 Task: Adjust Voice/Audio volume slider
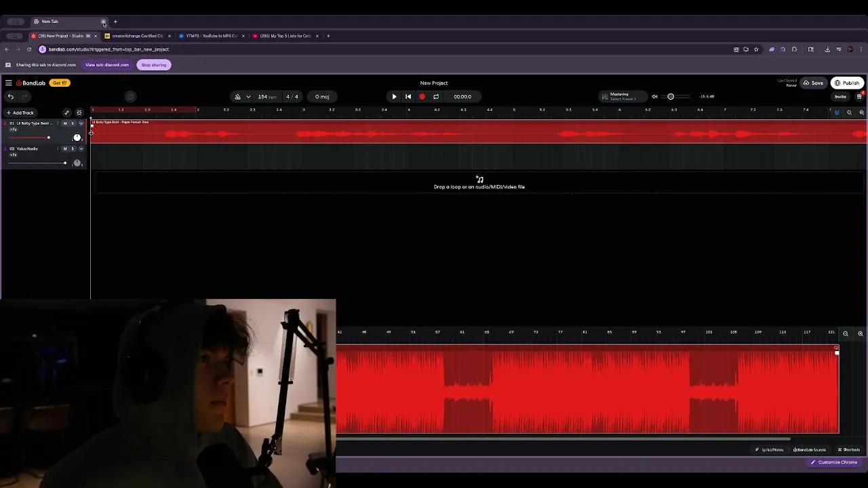(38, 163)
